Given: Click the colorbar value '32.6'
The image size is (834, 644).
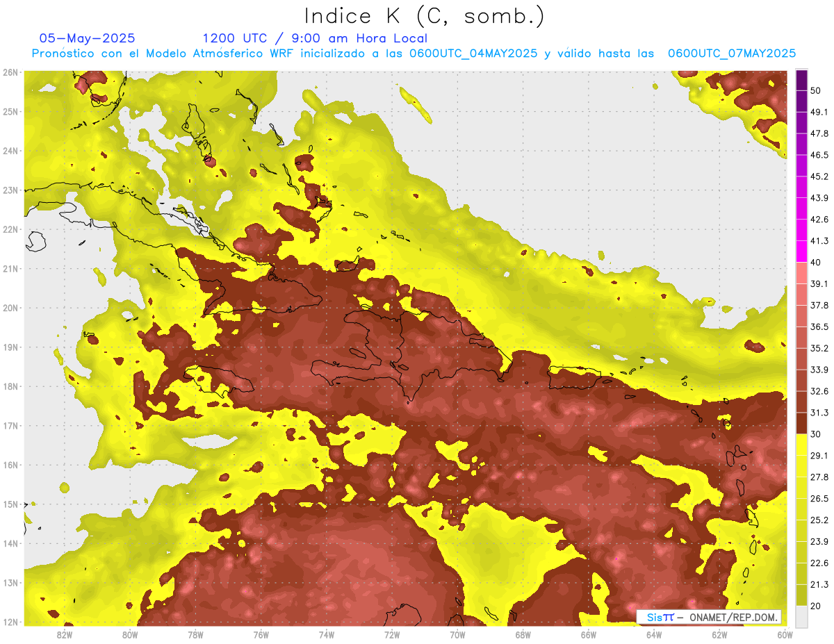Looking at the screenshot, I should (819, 391).
